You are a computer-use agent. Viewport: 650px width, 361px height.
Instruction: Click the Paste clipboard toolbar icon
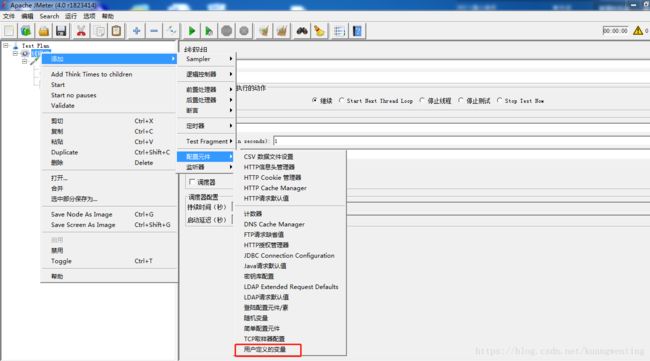[x=116, y=31]
